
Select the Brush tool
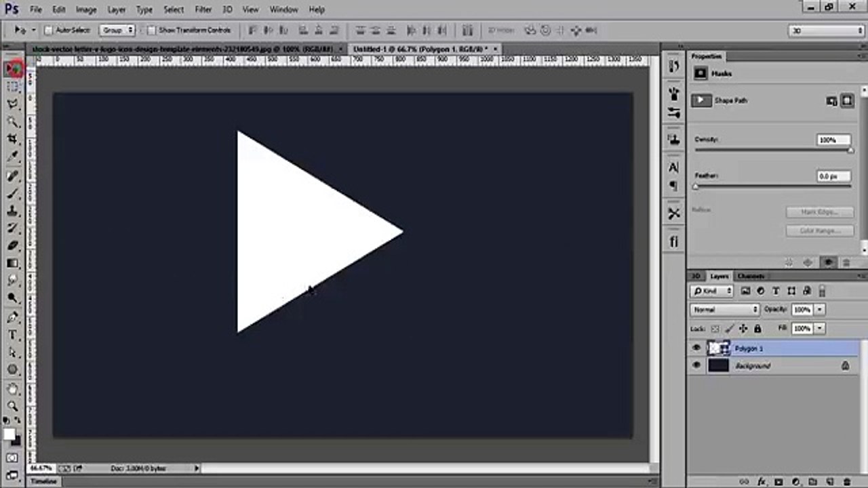13,193
